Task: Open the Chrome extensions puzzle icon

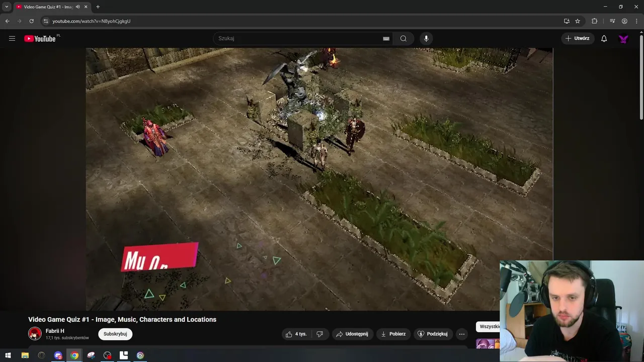Action: (595, 21)
